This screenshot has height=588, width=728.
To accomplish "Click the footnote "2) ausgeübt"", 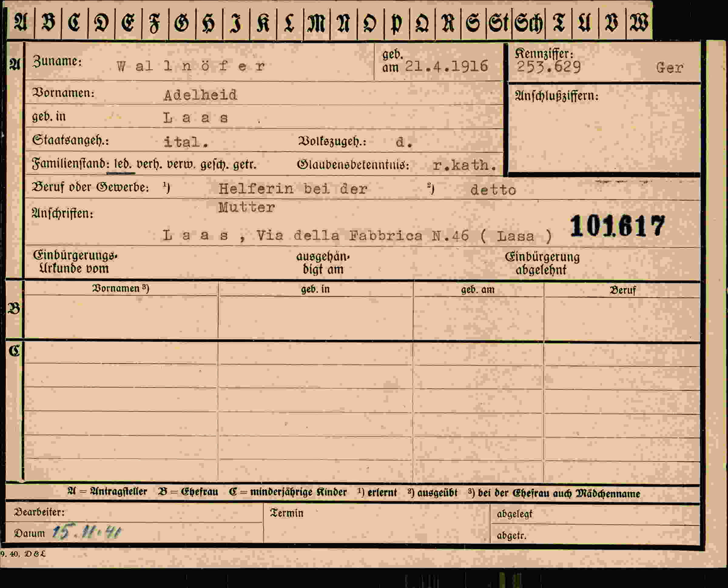I will click(432, 493).
